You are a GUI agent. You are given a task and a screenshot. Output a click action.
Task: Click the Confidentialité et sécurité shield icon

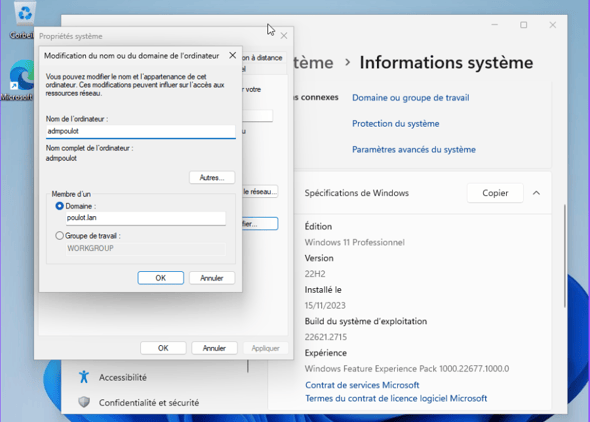click(x=84, y=402)
